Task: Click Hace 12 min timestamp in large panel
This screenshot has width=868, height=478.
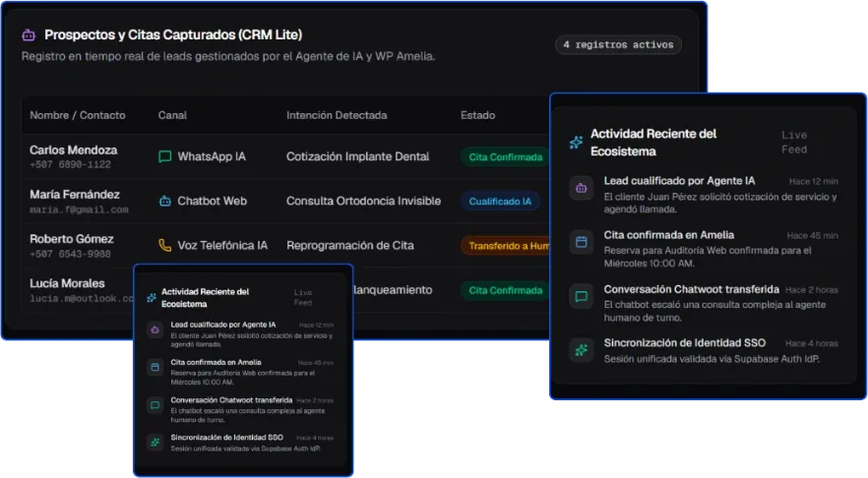Action: [x=813, y=181]
